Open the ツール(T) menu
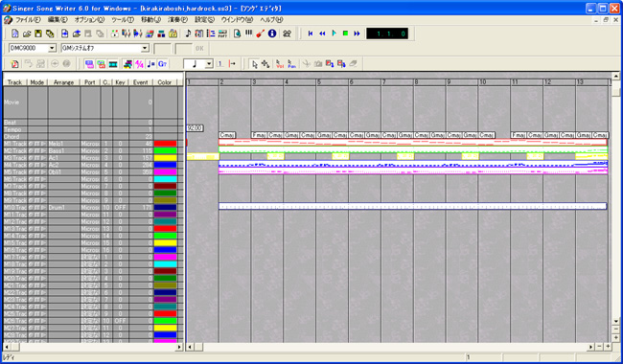This screenshot has height=364, width=623. point(123,19)
